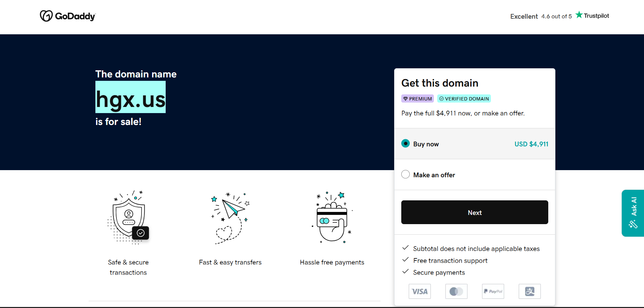Select the Buy now radio button

405,144
